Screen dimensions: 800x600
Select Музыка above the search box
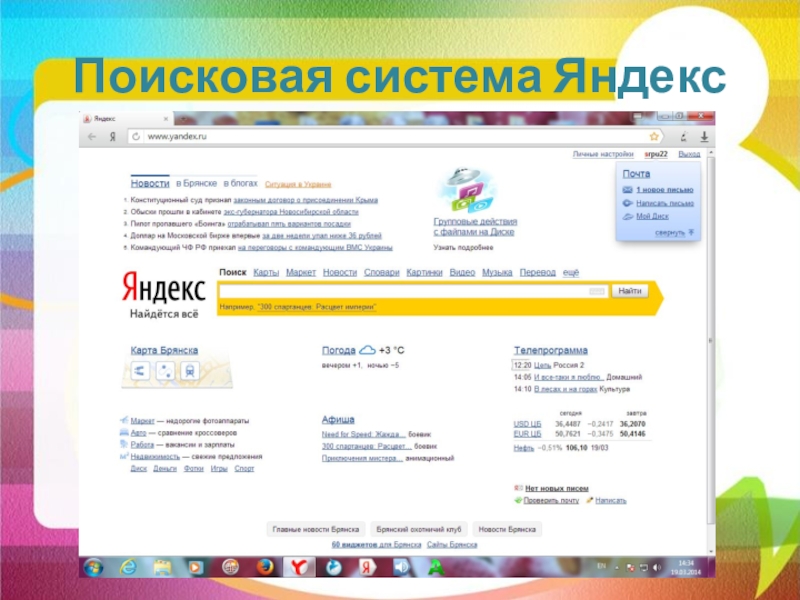(497, 272)
